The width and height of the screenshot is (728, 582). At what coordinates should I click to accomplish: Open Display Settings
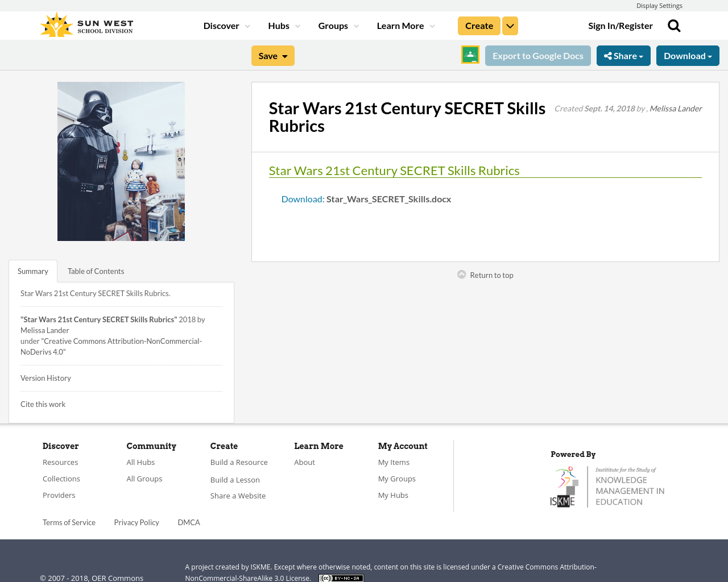pos(659,5)
